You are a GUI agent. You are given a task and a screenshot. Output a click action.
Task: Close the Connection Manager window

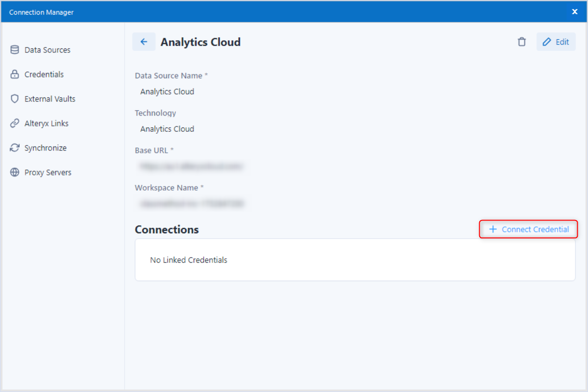coord(575,12)
